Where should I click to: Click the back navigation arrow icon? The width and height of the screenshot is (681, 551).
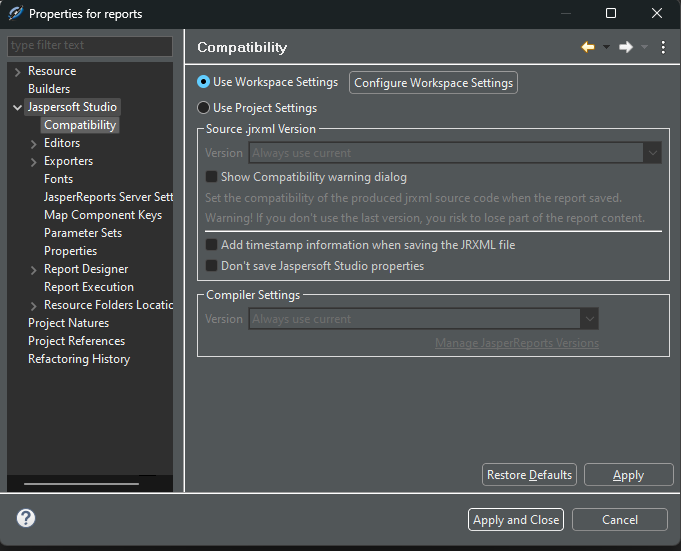tap(588, 47)
